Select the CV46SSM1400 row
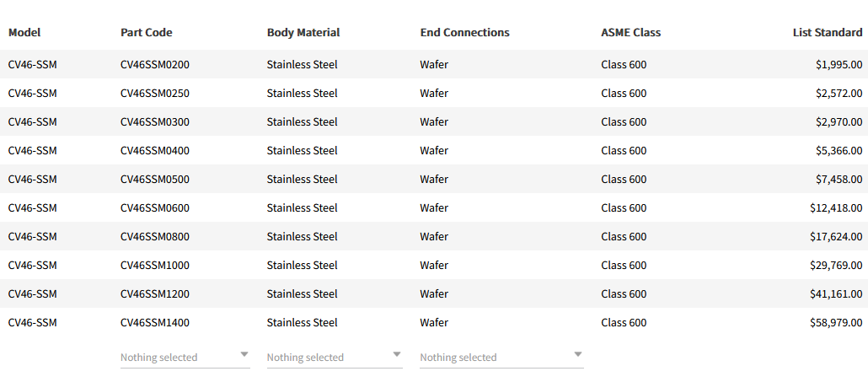This screenshot has height=382, width=868. click(155, 323)
